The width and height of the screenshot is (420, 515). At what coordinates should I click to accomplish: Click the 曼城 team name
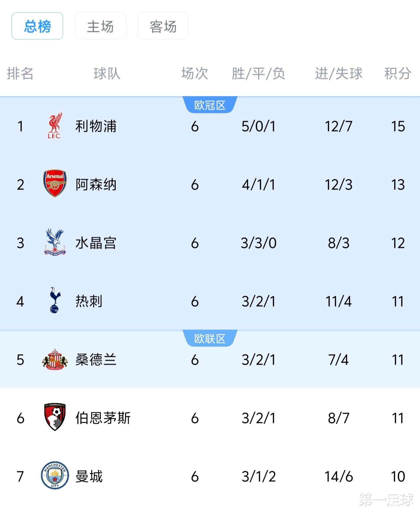89,476
